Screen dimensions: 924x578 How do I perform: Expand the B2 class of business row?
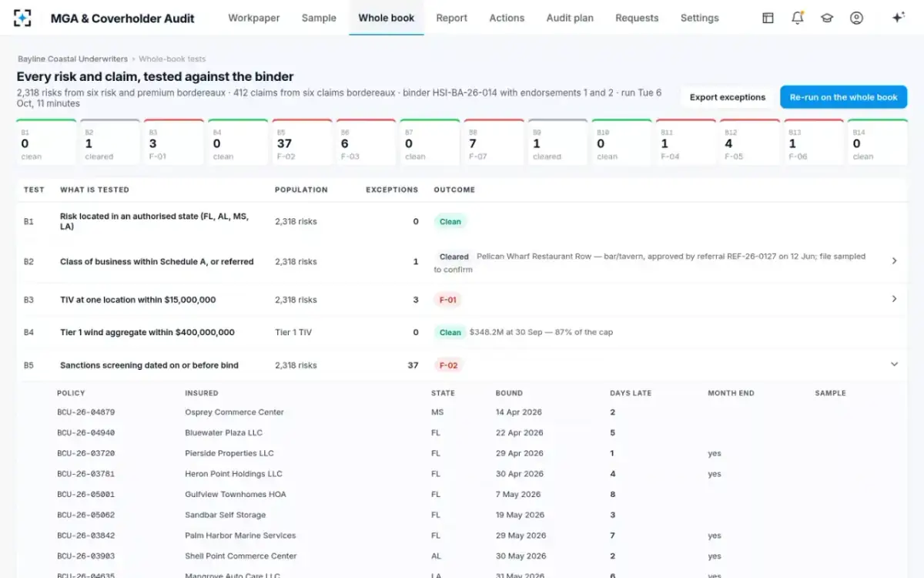coord(894,261)
